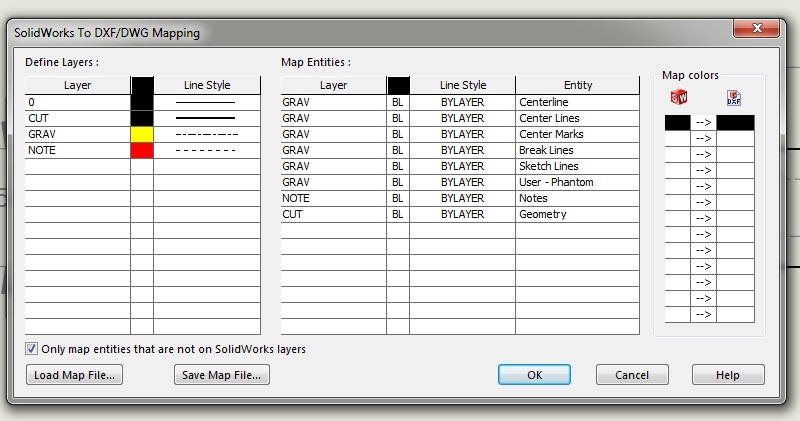The height and width of the screenshot is (421, 800).
Task: Click Entity column header in Map Entities
Action: (x=578, y=85)
